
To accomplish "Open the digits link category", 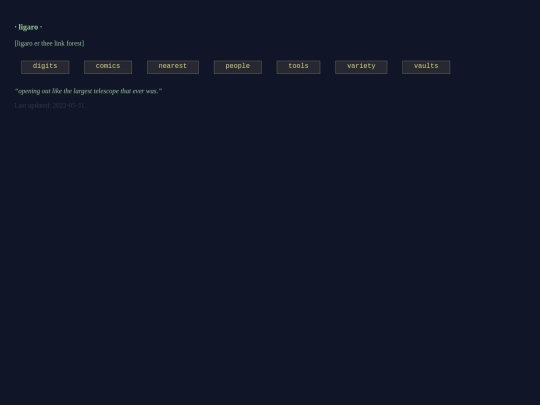I will tap(45, 67).
